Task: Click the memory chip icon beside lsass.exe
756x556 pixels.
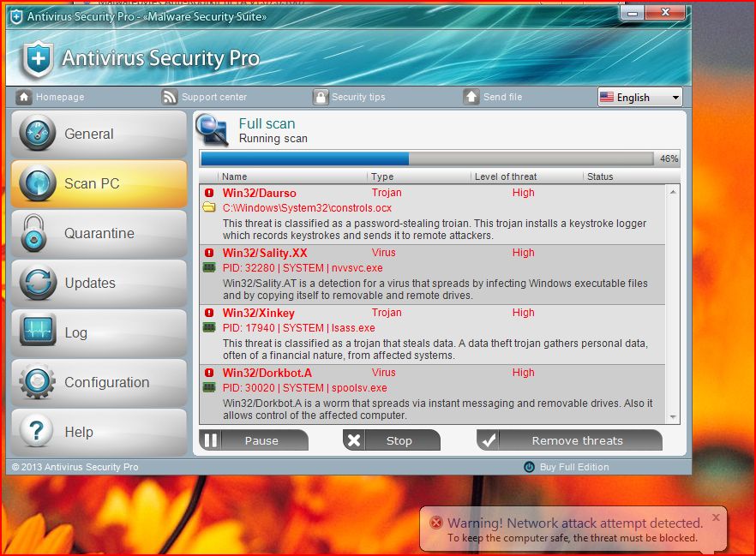Action: [x=209, y=327]
